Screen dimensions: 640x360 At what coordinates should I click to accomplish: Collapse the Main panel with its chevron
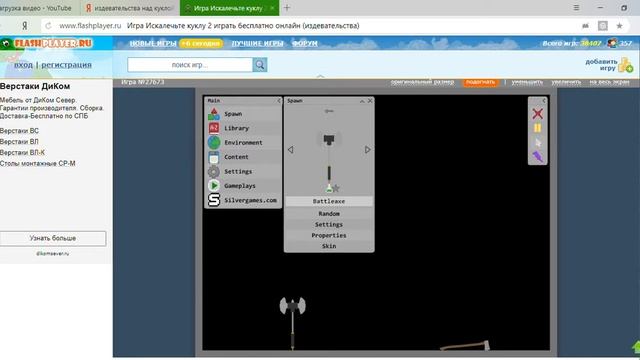tap(279, 100)
